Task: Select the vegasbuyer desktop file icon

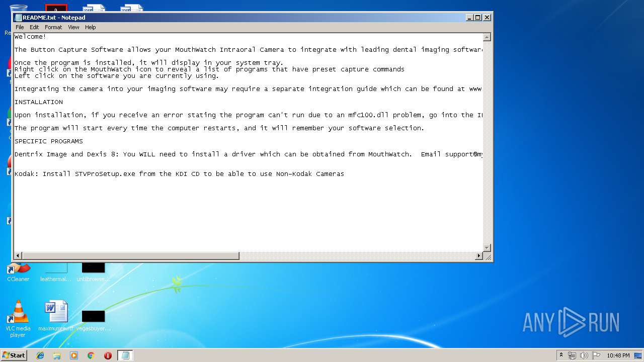Action: (94, 321)
